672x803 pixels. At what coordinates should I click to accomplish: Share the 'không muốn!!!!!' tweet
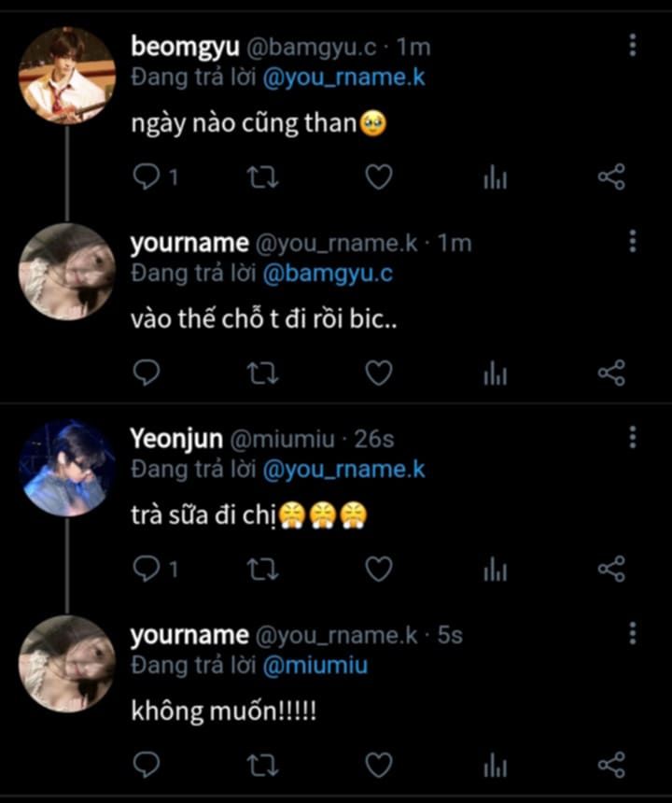click(x=610, y=767)
